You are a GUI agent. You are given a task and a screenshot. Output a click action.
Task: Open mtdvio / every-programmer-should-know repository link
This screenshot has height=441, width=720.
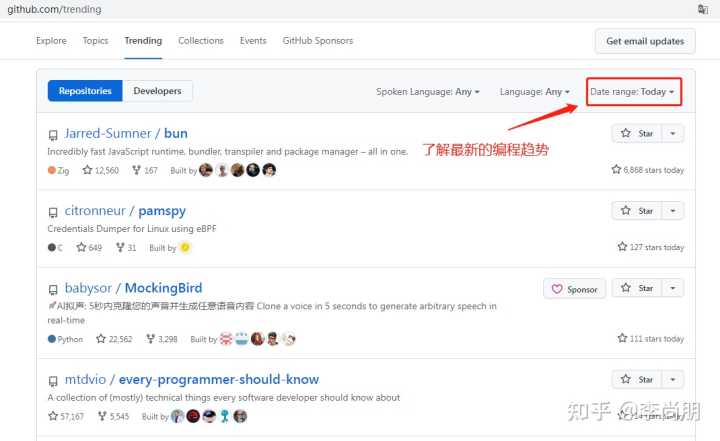tap(191, 379)
